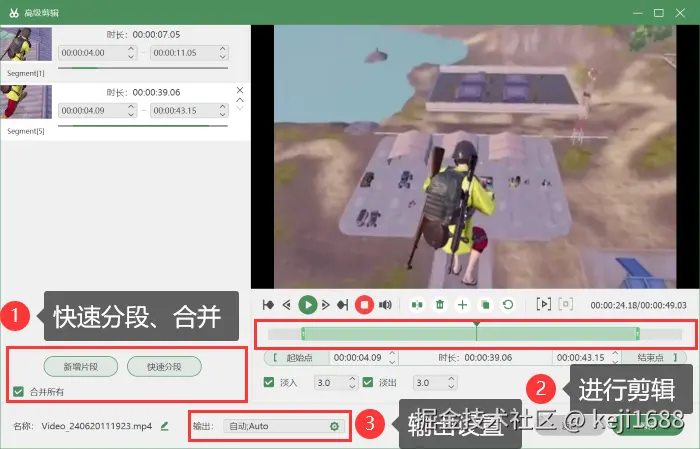The height and width of the screenshot is (449, 700).
Task: Increase Segment[1] end time 00:00:11.05
Action: [x=223, y=49]
